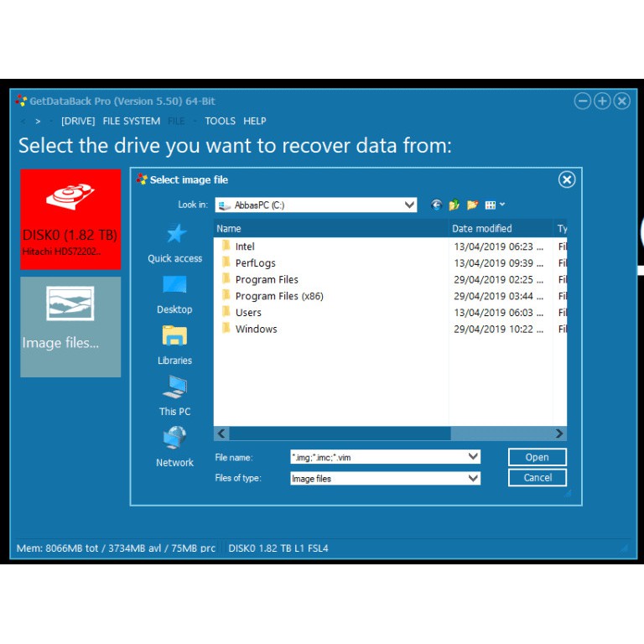
Task: Sort by the Date modified column header
Action: pyautogui.click(x=501, y=228)
